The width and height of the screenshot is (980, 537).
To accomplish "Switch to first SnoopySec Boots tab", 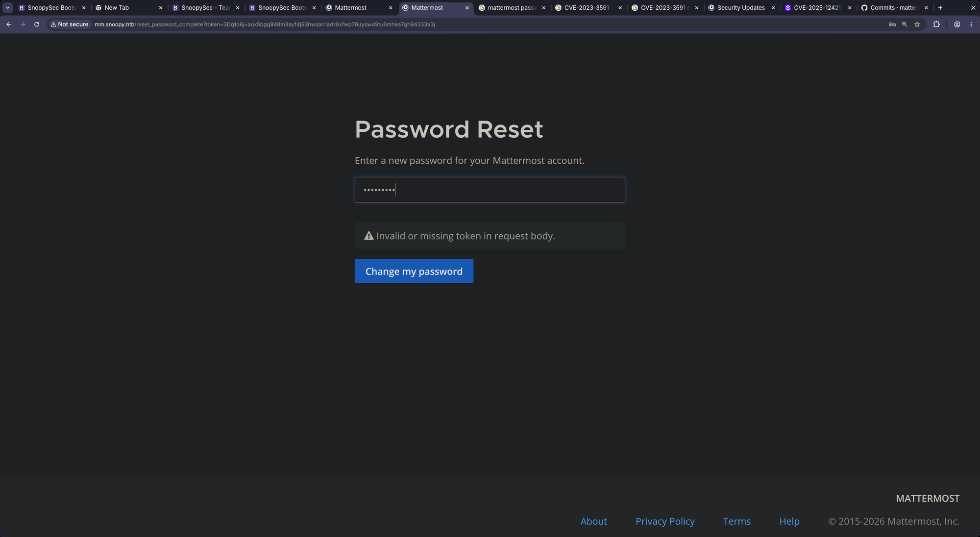I will tap(52, 8).
